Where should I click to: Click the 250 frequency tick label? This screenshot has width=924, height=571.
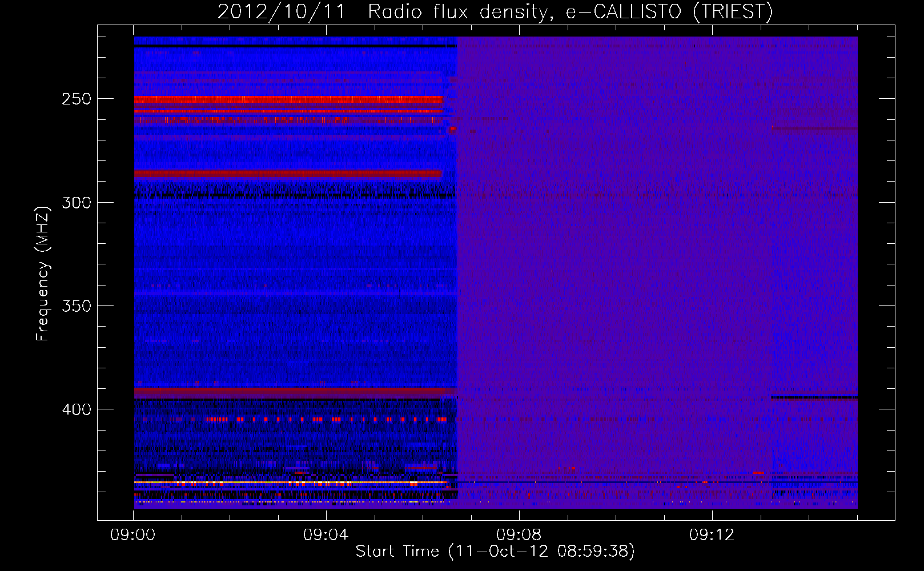tap(77, 99)
